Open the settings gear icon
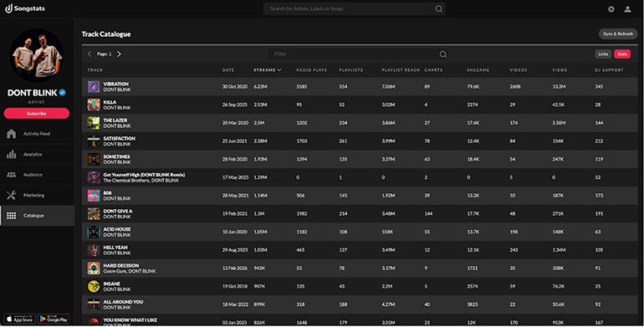The image size is (644, 327). (611, 9)
